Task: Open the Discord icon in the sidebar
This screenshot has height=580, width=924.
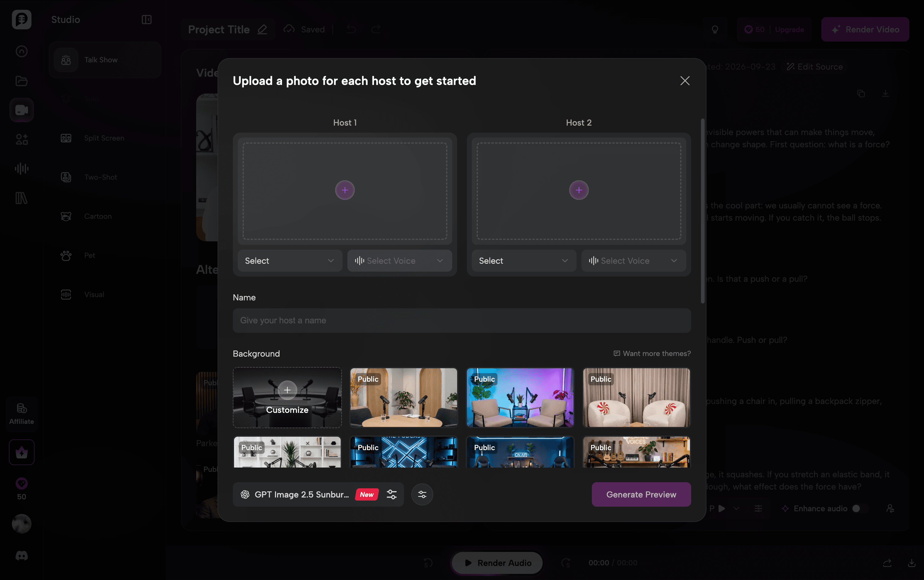Action: click(21, 556)
